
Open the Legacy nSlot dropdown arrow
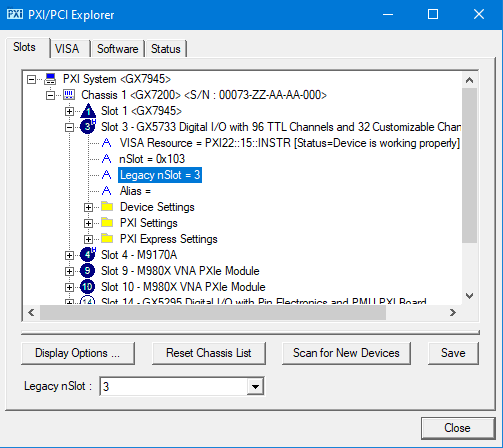click(255, 387)
